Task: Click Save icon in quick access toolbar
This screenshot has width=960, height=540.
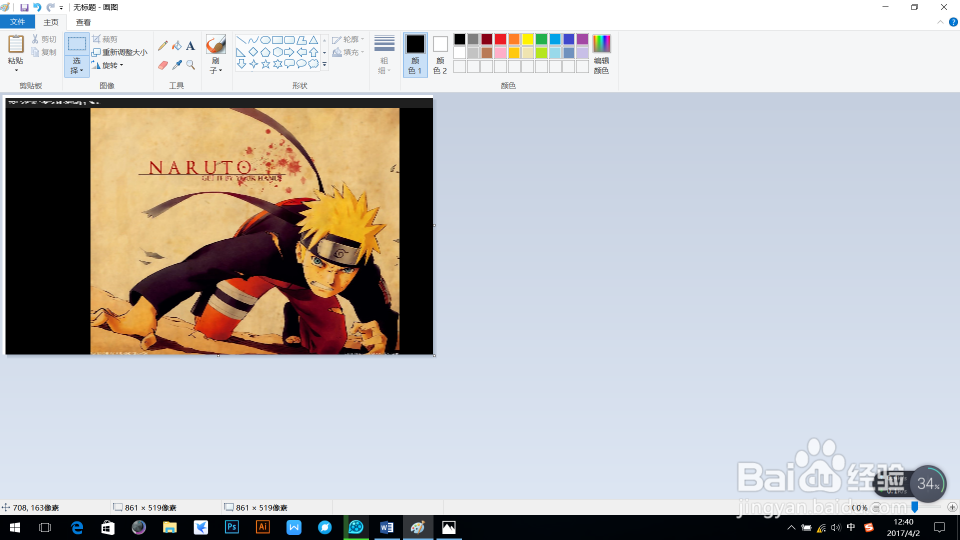Action: click(24, 7)
